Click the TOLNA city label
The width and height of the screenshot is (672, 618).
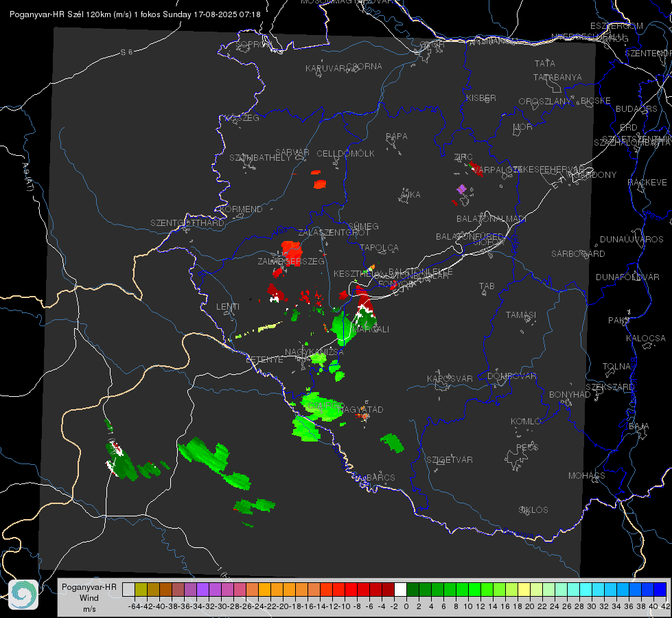click(x=616, y=367)
